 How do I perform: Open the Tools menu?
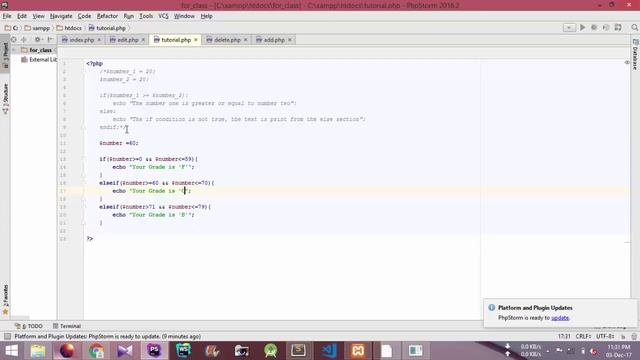pos(146,16)
